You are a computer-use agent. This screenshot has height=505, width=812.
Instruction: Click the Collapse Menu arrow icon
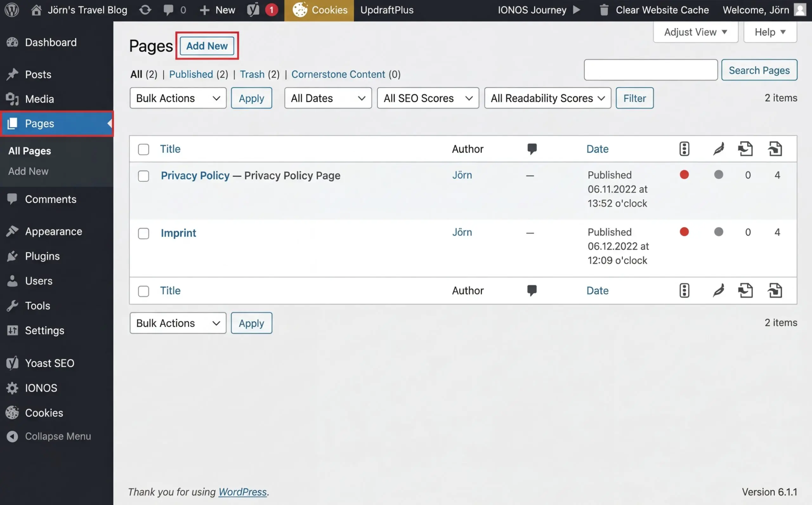coord(12,436)
